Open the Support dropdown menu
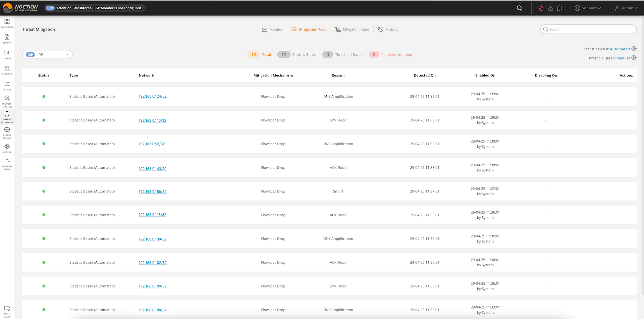Viewport: 644px width, 319px height. 588,8
